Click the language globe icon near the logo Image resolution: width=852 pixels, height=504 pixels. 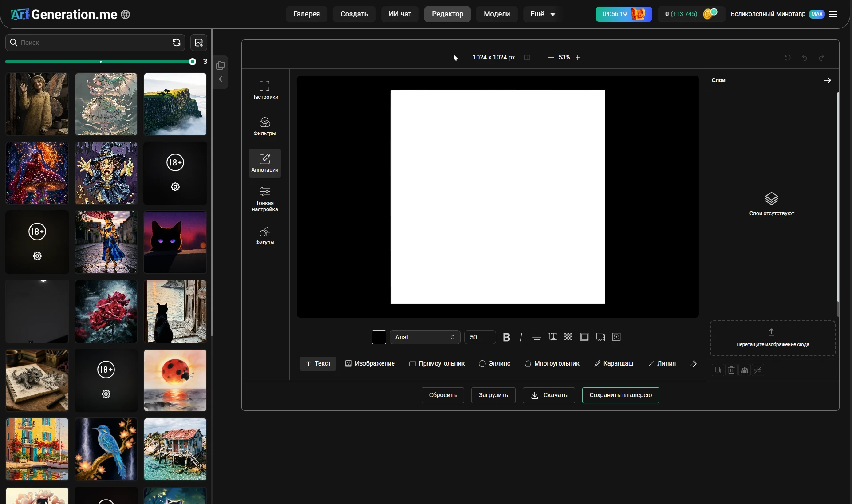pyautogui.click(x=126, y=14)
